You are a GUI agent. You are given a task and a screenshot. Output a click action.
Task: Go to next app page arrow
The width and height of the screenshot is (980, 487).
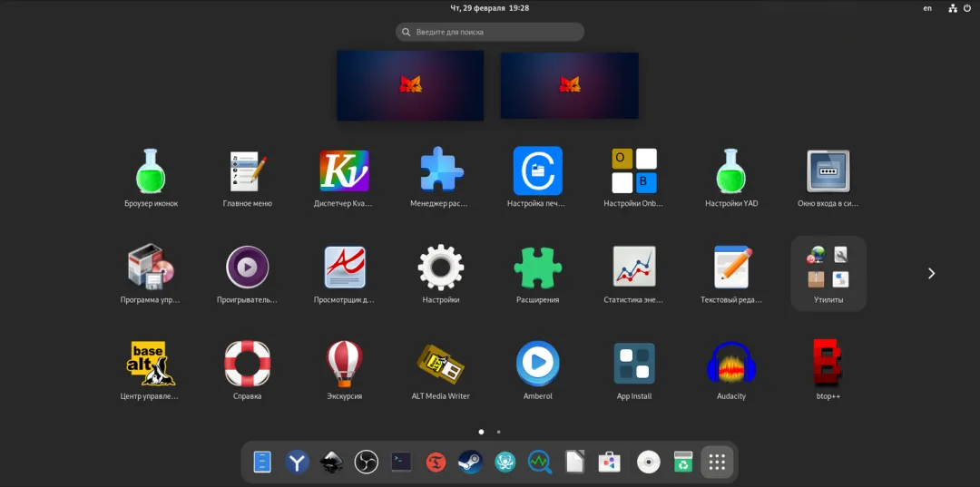(x=931, y=274)
